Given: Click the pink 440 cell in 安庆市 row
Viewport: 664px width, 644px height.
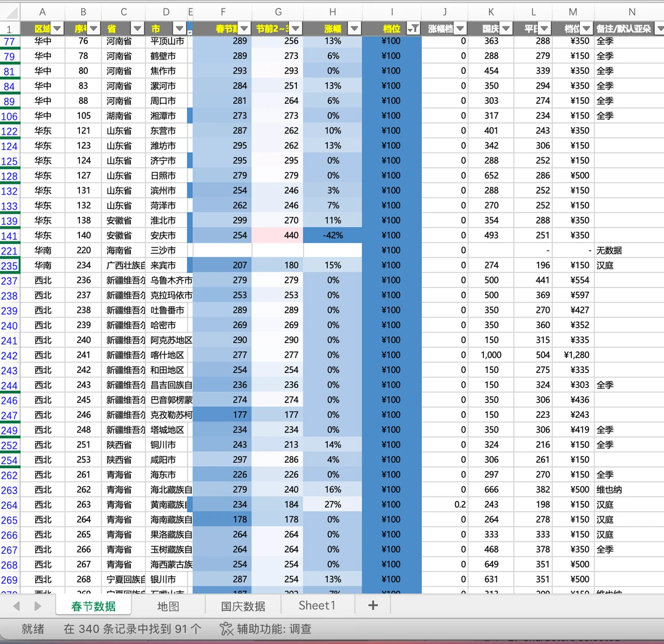Looking at the screenshot, I should 278,235.
